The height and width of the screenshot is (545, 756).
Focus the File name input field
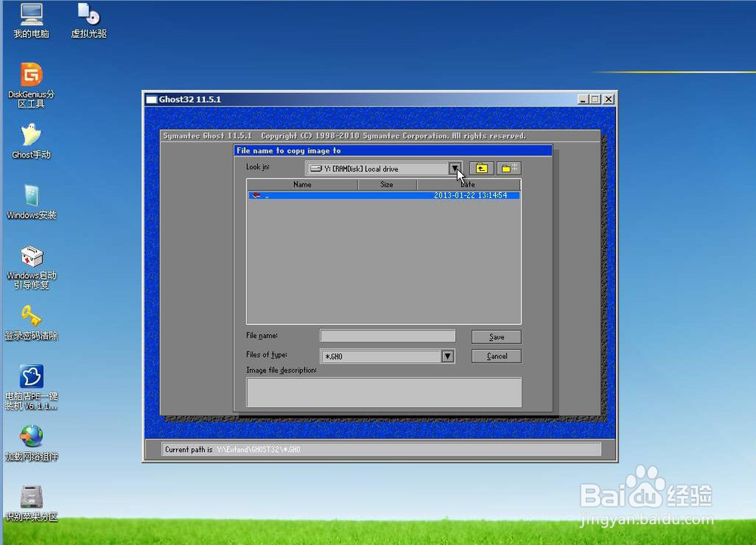[x=388, y=336]
